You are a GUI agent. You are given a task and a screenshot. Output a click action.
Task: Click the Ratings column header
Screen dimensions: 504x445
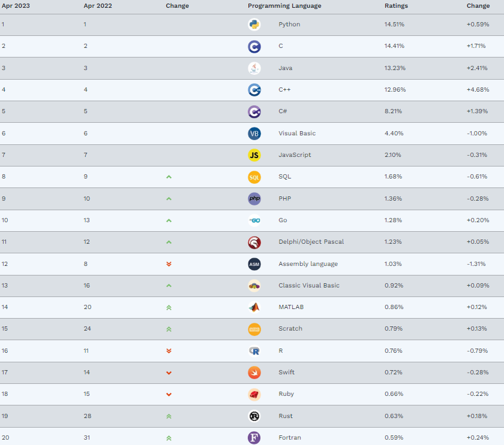[x=396, y=6]
